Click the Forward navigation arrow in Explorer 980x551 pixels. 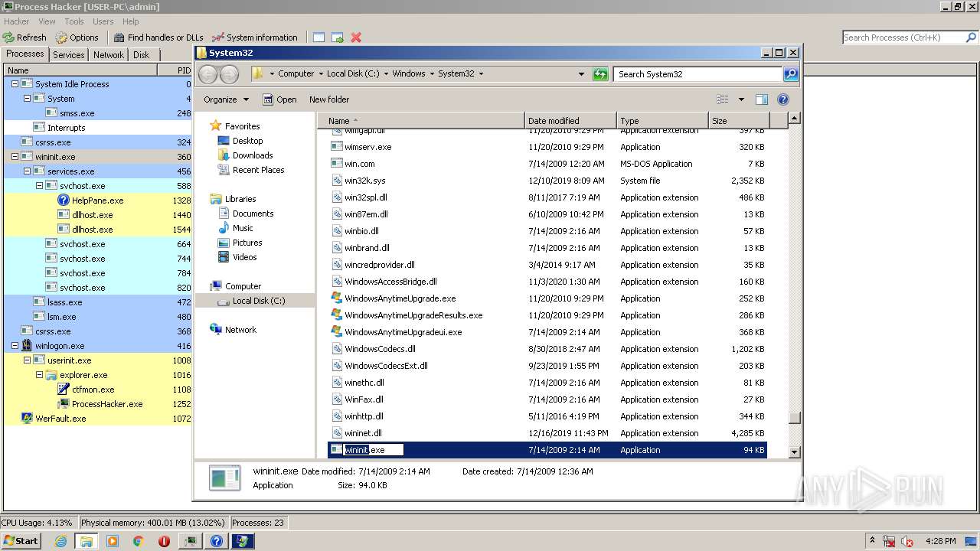229,74
